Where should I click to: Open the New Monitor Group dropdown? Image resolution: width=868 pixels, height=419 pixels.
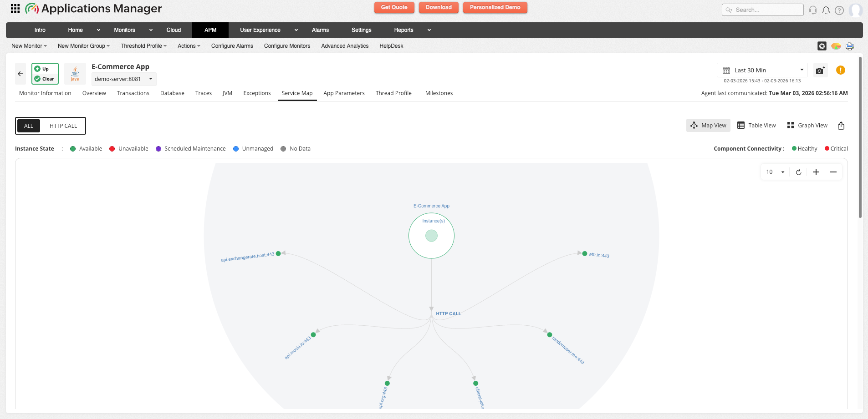coord(84,46)
